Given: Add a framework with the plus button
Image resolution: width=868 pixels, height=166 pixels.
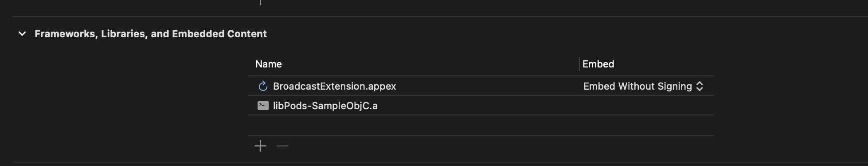Looking at the screenshot, I should [x=260, y=146].
